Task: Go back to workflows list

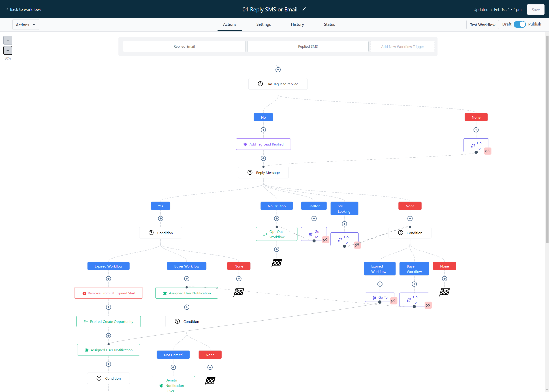Action: point(24,9)
